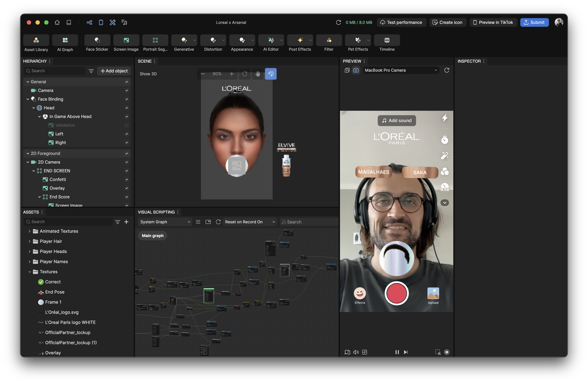Refresh the Preview camera

point(447,70)
